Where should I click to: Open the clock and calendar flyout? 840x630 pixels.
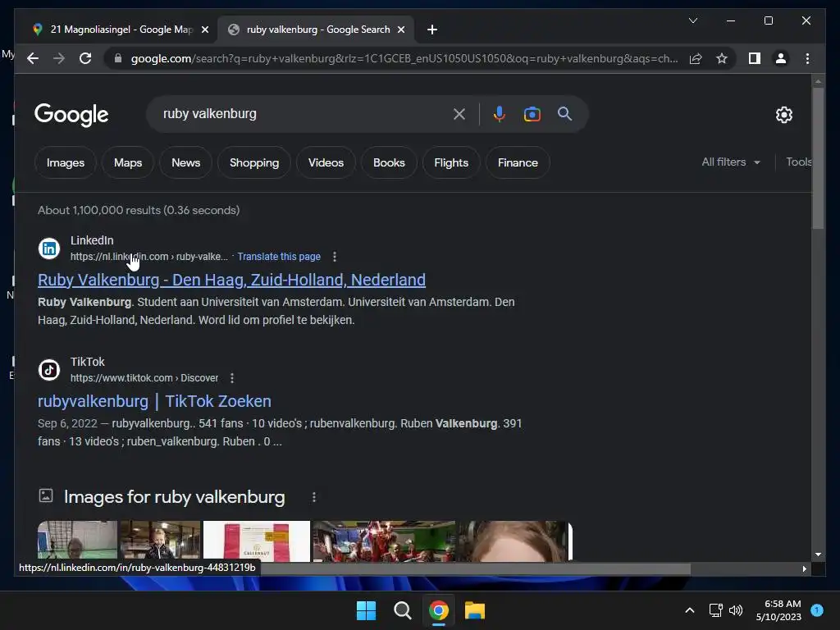click(778, 610)
